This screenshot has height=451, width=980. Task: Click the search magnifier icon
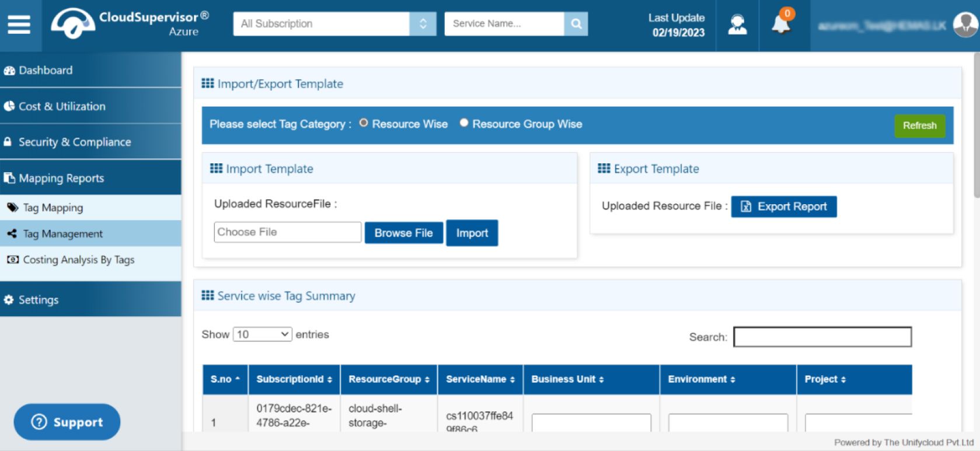[576, 24]
